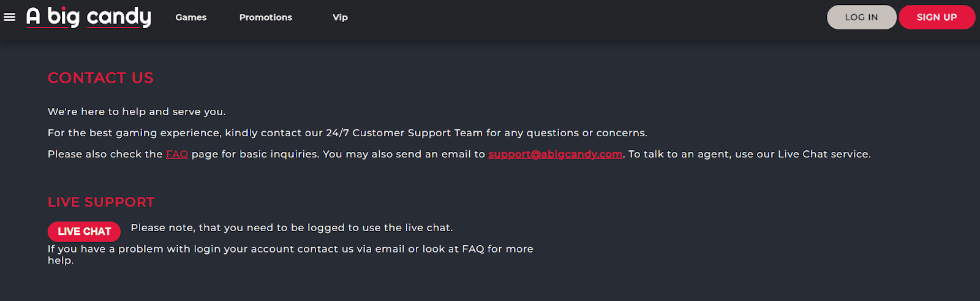This screenshot has width=980, height=301.
Task: Click "Please also check the" text before FAQ
Action: 105,154
